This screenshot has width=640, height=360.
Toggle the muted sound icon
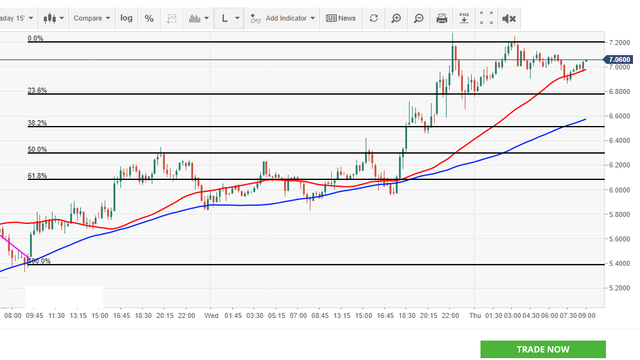point(509,18)
